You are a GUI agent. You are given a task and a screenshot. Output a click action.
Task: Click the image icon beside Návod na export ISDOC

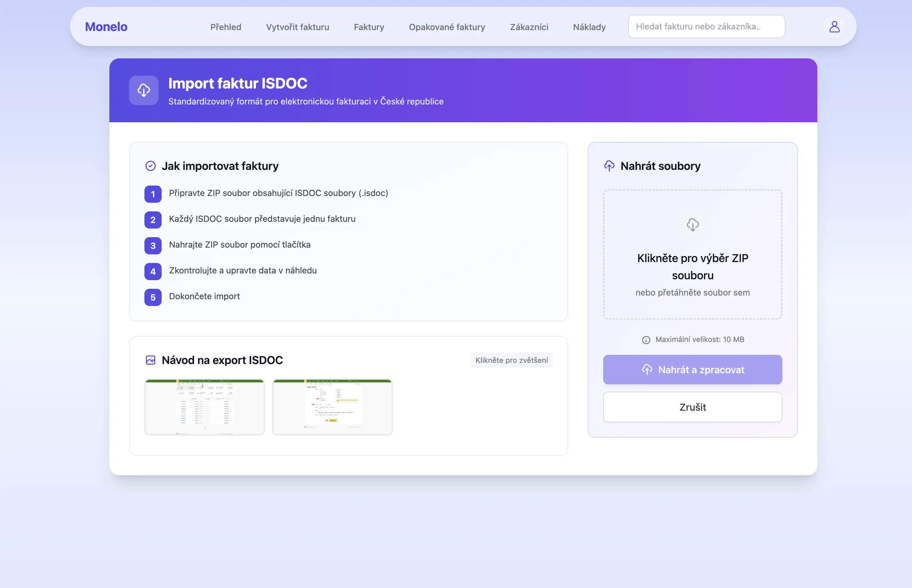(x=151, y=360)
